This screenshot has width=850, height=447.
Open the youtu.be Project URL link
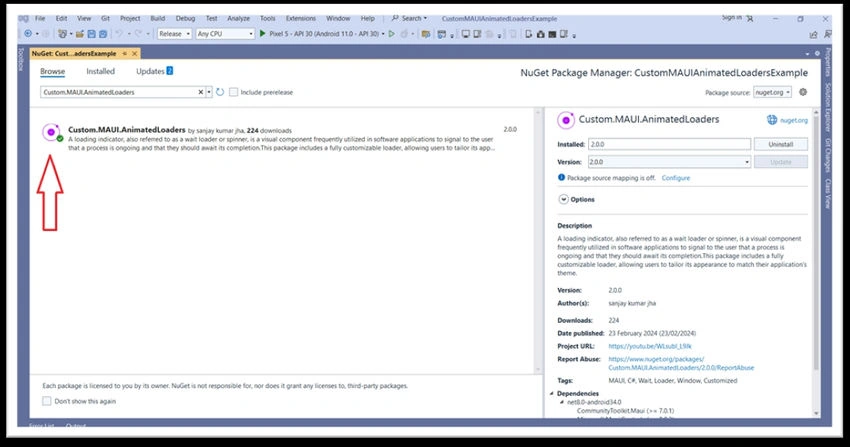[x=650, y=346]
